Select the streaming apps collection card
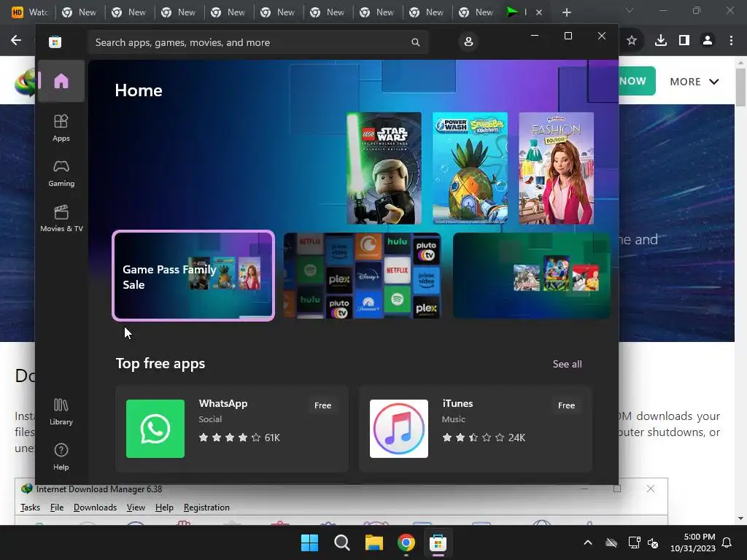The width and height of the screenshot is (747, 560). pos(362,276)
